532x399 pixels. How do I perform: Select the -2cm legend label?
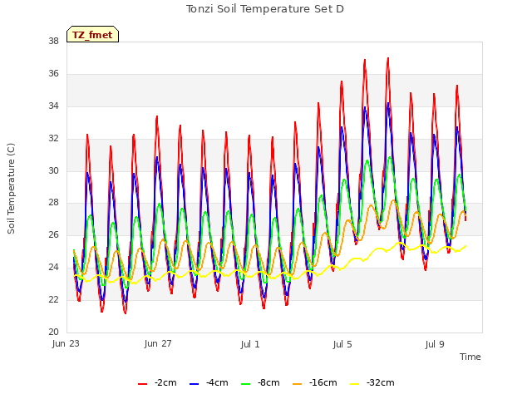point(165,382)
